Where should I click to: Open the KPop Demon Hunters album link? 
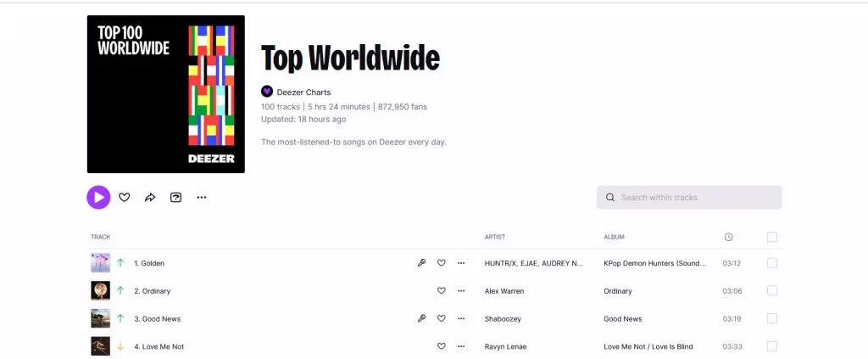[655, 263]
